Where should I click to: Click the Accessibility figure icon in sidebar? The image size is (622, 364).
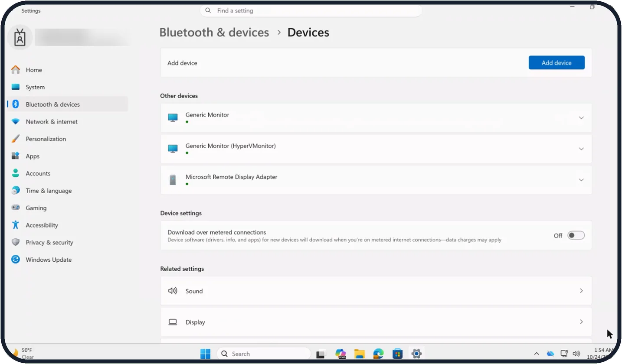pyautogui.click(x=16, y=225)
